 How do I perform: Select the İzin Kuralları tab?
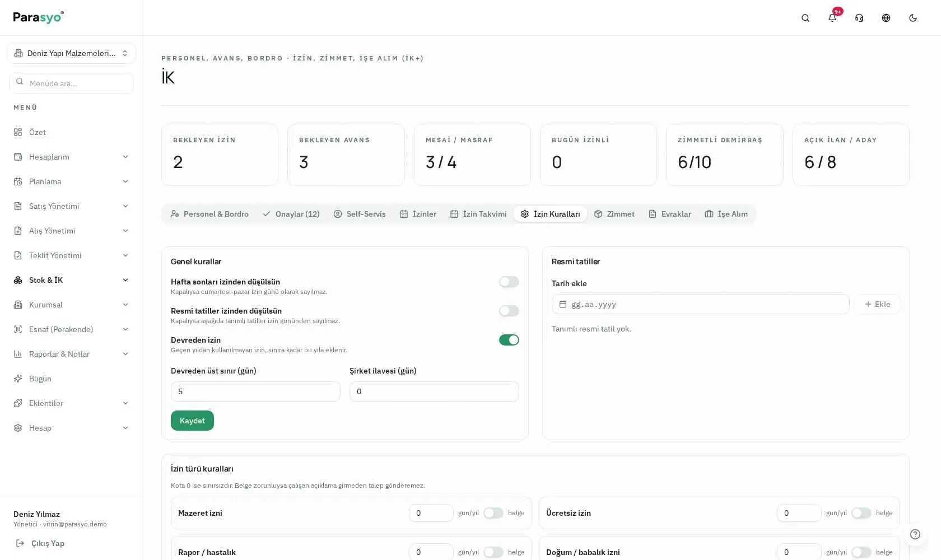550,214
